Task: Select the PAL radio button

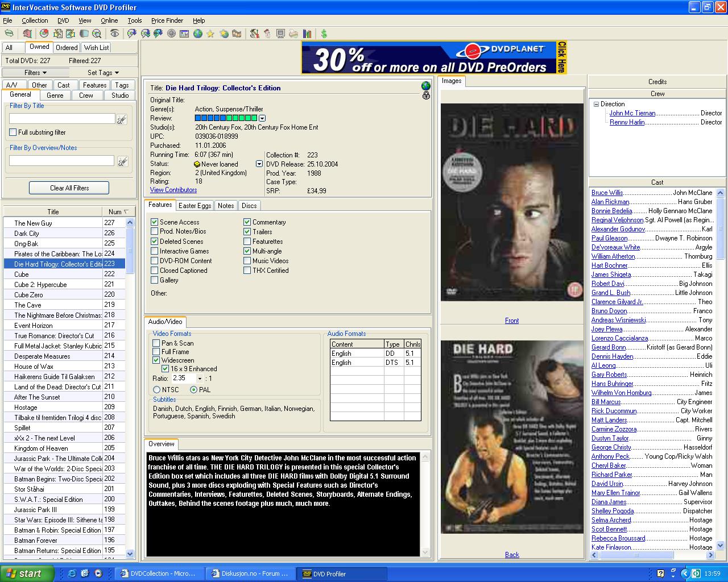Action: [194, 390]
